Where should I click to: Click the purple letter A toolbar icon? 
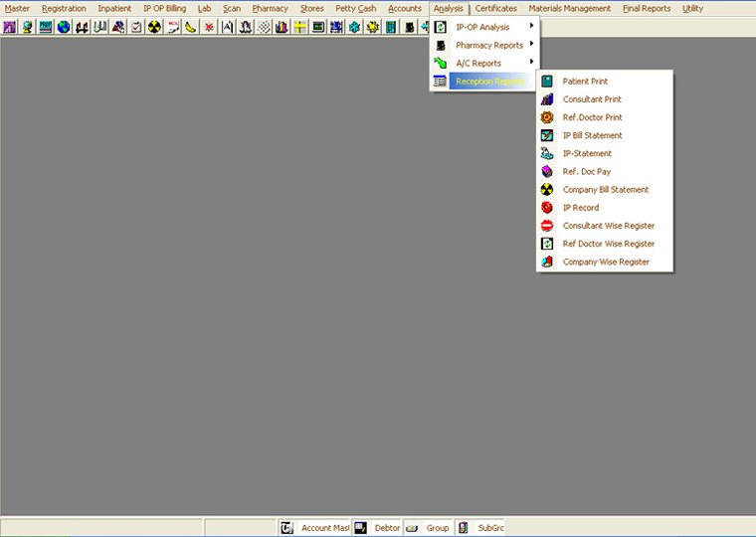click(9, 27)
